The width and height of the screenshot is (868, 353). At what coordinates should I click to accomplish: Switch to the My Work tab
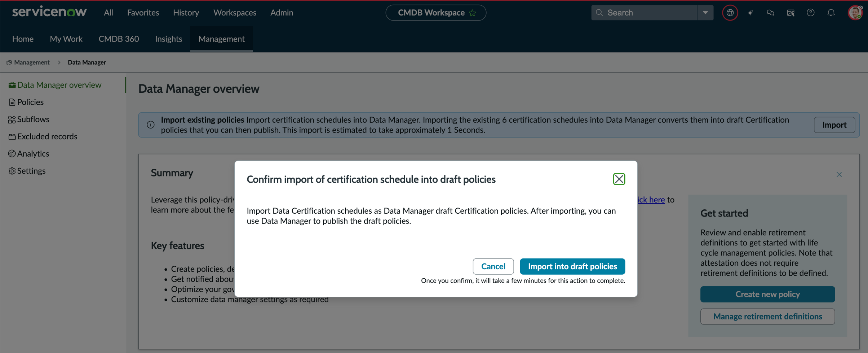click(x=66, y=39)
